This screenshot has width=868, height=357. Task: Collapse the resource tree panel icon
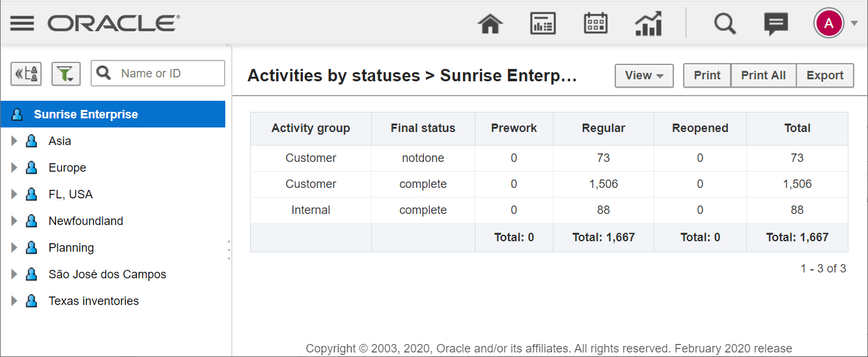[x=26, y=73]
